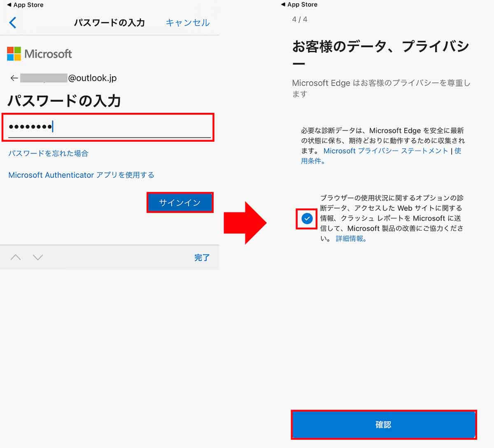
Task: Tap キャンセル to cancel password entry
Action: 188,23
